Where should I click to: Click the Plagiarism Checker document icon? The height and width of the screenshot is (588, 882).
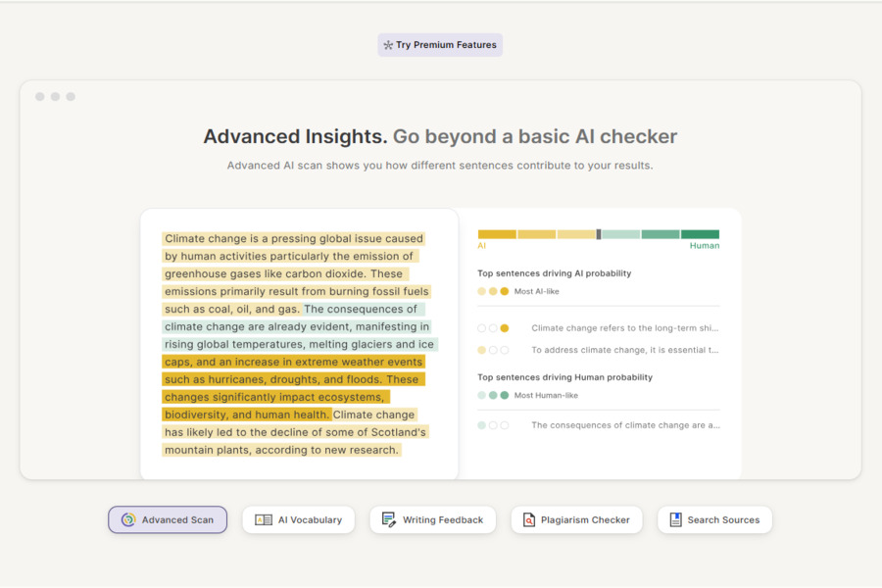[x=529, y=520]
